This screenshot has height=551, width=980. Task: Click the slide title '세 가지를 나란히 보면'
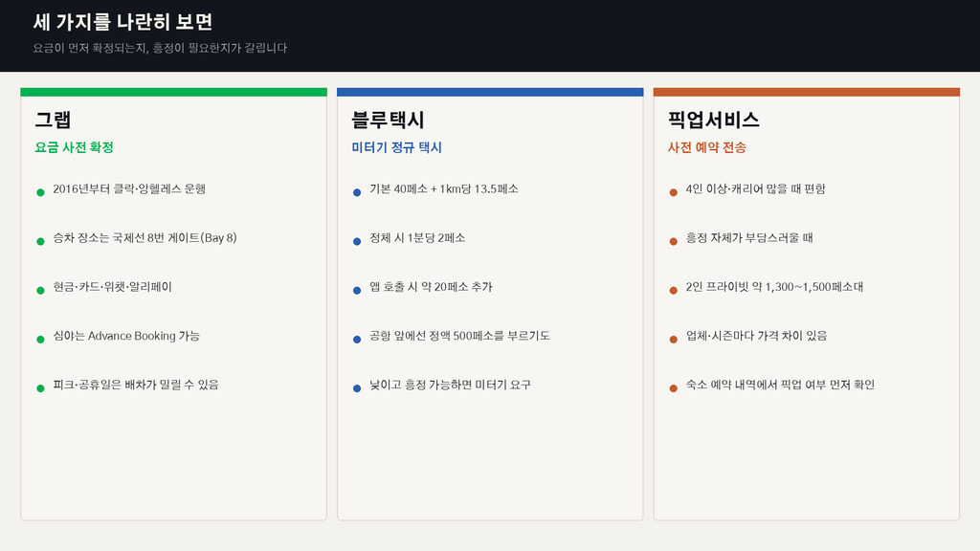click(122, 22)
